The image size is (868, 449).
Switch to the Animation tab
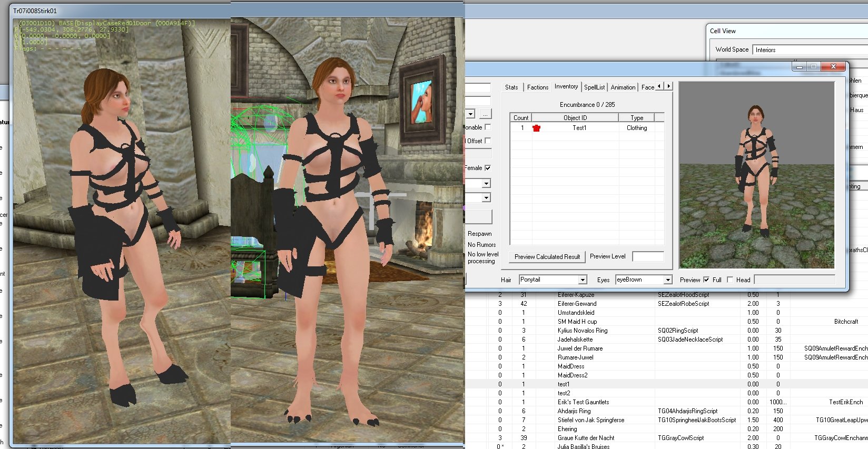(x=623, y=87)
